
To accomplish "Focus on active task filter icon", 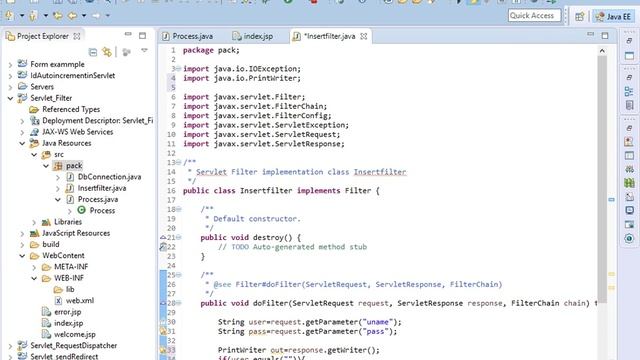I will click(127, 52).
